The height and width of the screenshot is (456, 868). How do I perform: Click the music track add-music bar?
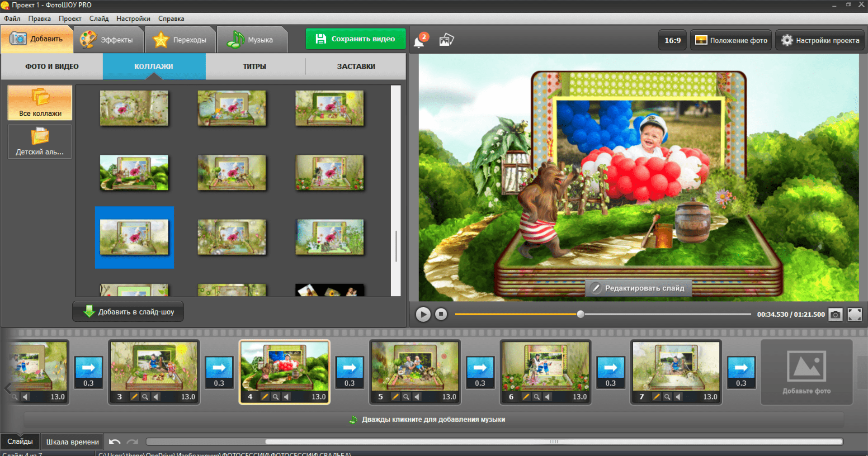(x=434, y=419)
